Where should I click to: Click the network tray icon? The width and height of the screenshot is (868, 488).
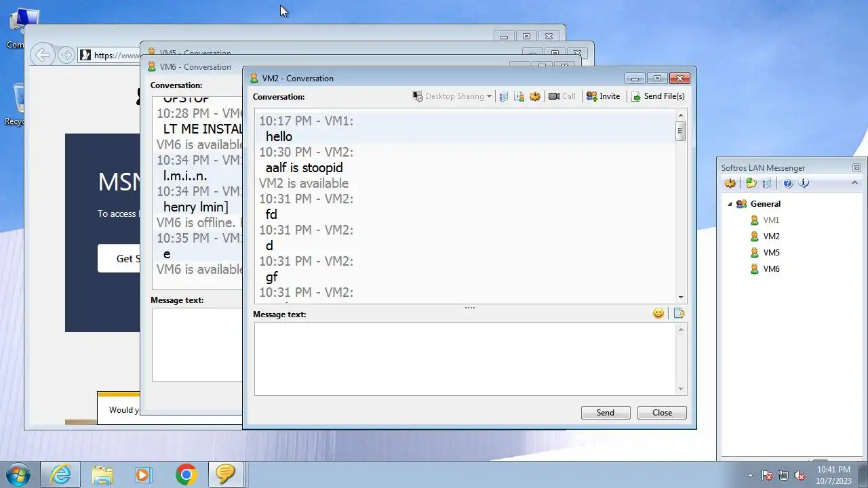click(x=783, y=475)
